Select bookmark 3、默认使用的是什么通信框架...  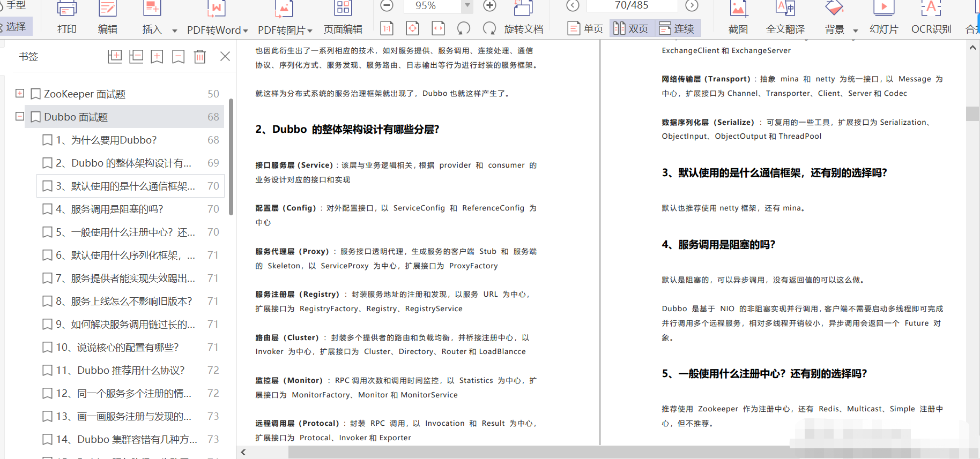click(x=130, y=186)
